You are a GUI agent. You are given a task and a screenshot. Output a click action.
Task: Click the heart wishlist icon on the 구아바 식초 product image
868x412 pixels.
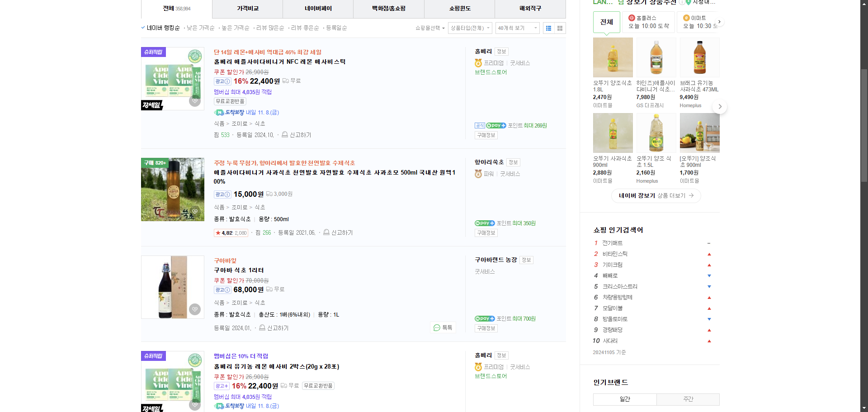(195, 309)
